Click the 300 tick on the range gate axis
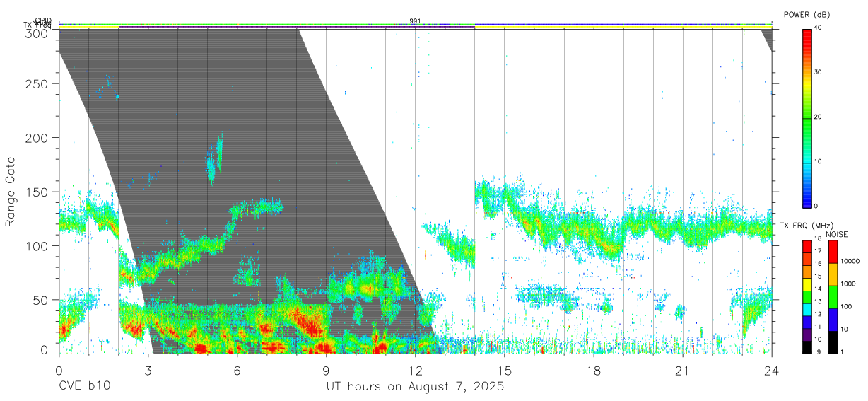 tap(37, 33)
